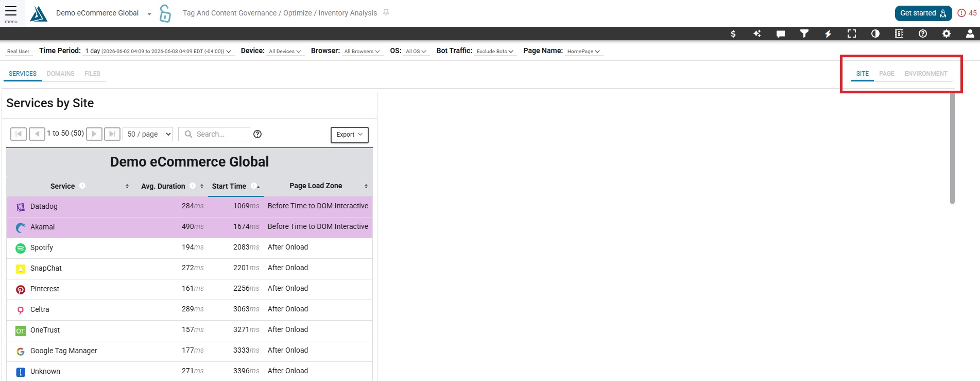Screen dimensions: 980x381
Task: Click info icon beside Start Time
Action: (x=253, y=186)
